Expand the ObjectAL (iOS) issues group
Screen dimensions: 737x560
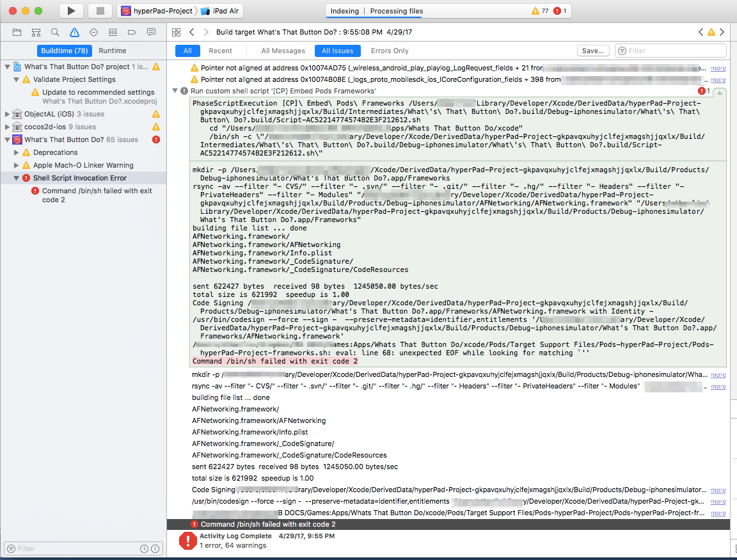[8, 114]
